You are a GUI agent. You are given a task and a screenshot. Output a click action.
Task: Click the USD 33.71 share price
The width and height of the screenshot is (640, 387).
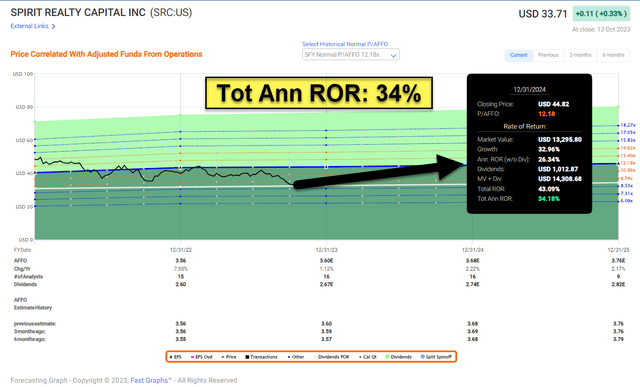(x=543, y=14)
